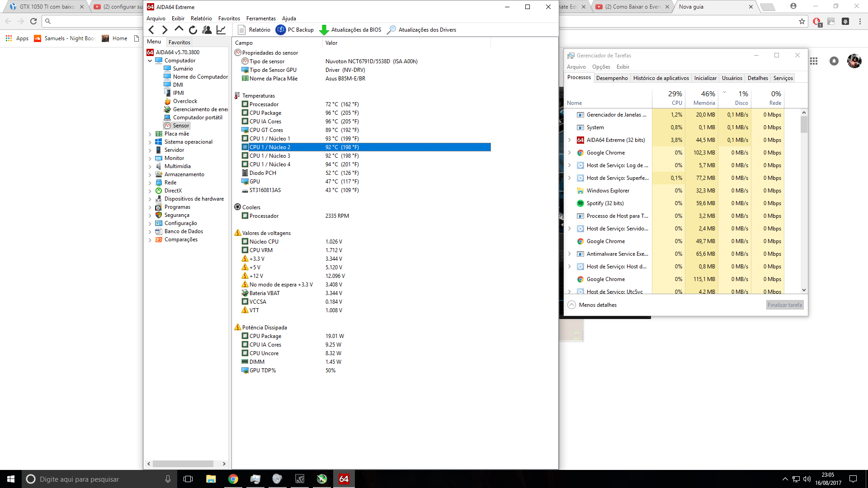Click the Valor column header

(407, 43)
